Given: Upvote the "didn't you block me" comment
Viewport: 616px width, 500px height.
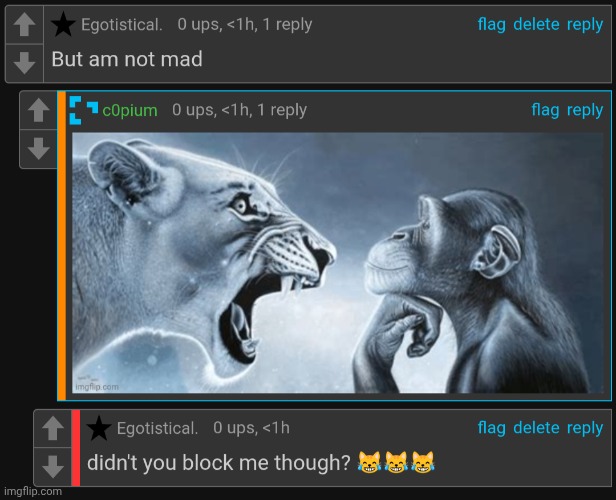Looking at the screenshot, I should [53, 428].
